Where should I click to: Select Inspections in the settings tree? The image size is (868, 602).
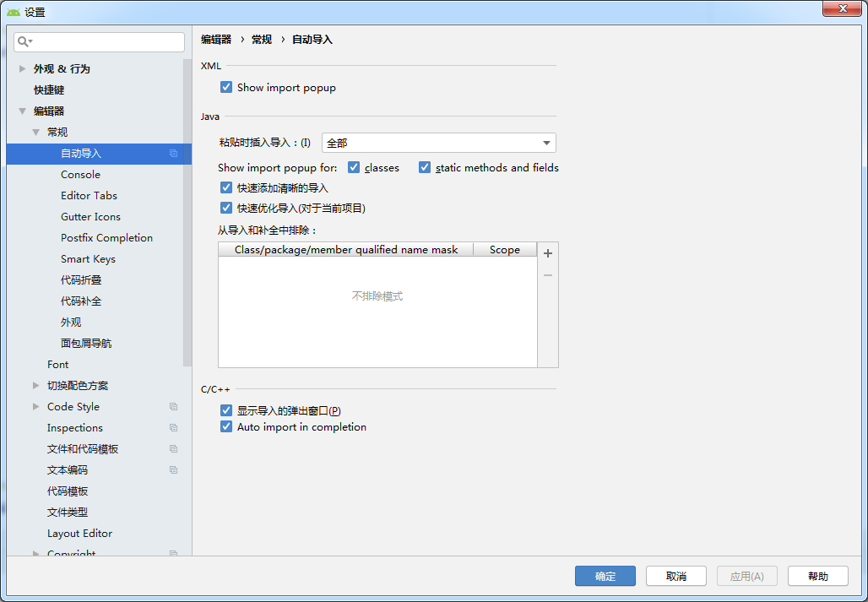point(75,428)
